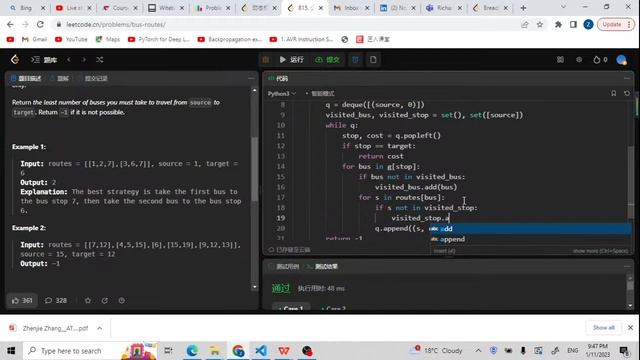Expand the browser tab search chevron
Viewport: 640px width, 360px height.
pos(563,7)
